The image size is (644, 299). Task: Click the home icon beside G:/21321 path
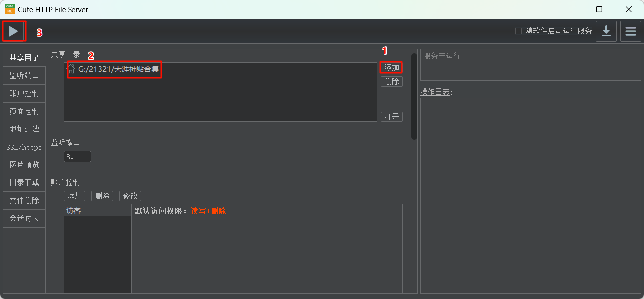pos(72,69)
